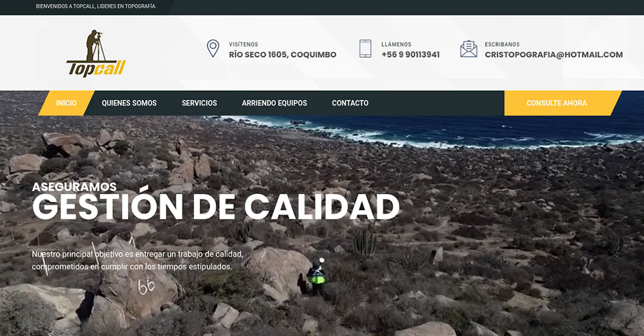Viewport: 644px width, 336px height.
Task: Go to the Quienes Somos page
Action: click(x=129, y=103)
